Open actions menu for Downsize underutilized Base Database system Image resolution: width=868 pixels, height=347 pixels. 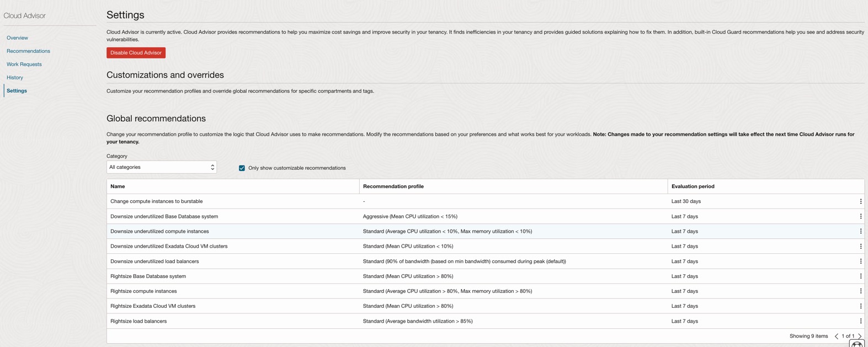click(860, 216)
